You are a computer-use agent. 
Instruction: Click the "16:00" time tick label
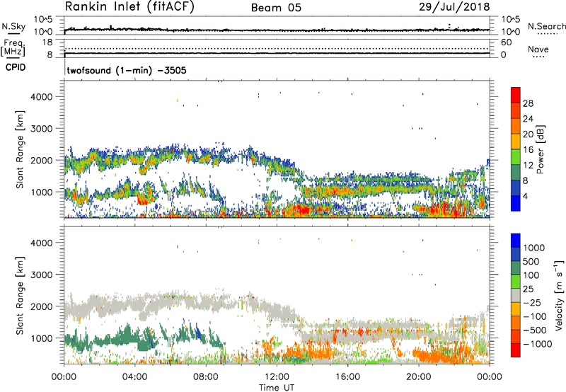point(347,377)
